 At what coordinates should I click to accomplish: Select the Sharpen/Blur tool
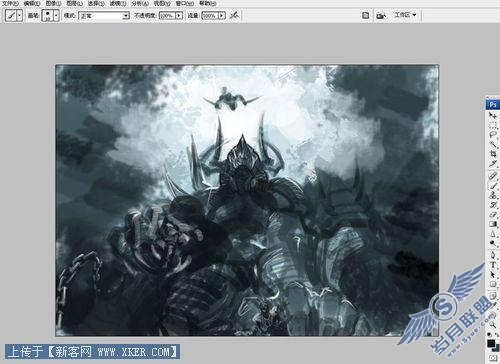[x=493, y=234]
